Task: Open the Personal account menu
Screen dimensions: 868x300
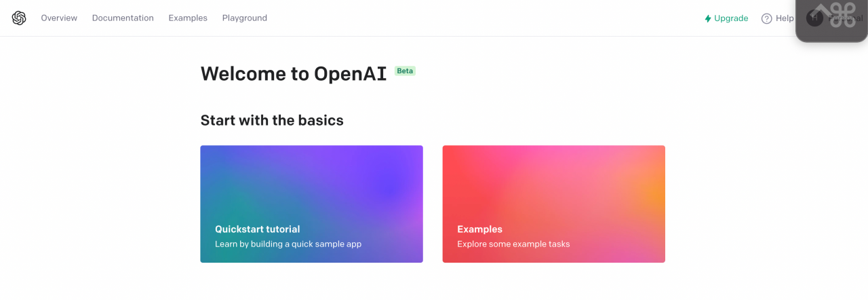Action: pyautogui.click(x=844, y=18)
